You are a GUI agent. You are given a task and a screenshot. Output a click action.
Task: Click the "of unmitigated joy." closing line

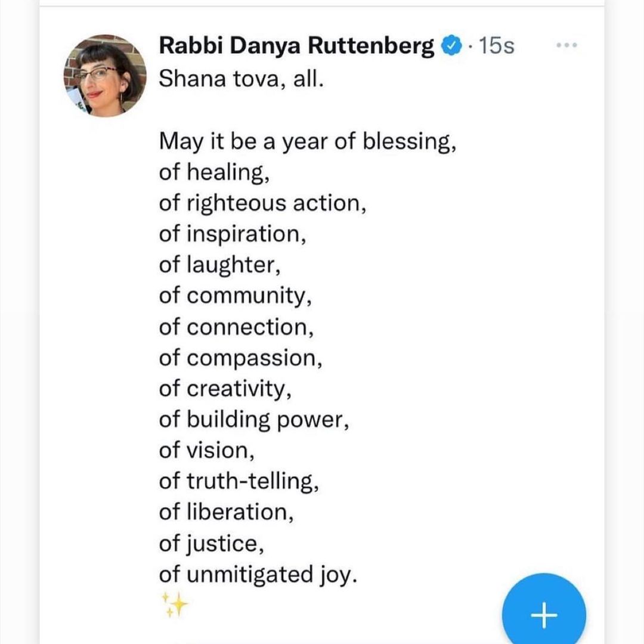[x=258, y=575]
